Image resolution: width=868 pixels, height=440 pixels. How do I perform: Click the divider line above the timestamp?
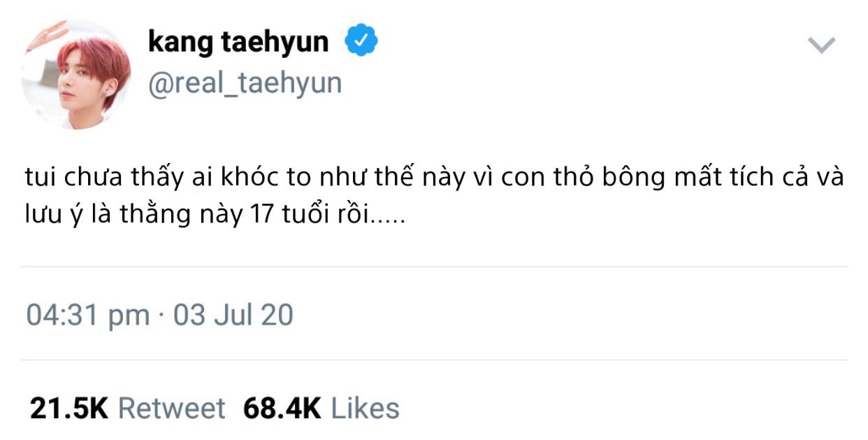point(433,267)
